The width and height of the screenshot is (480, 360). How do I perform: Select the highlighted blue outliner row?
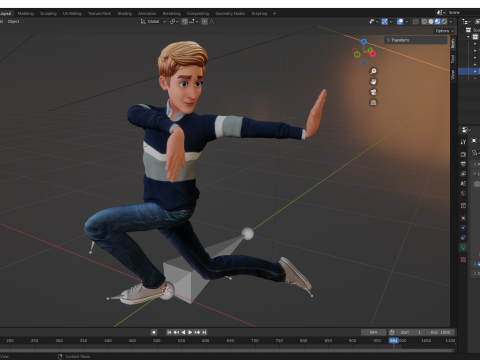pyautogui.click(x=469, y=71)
